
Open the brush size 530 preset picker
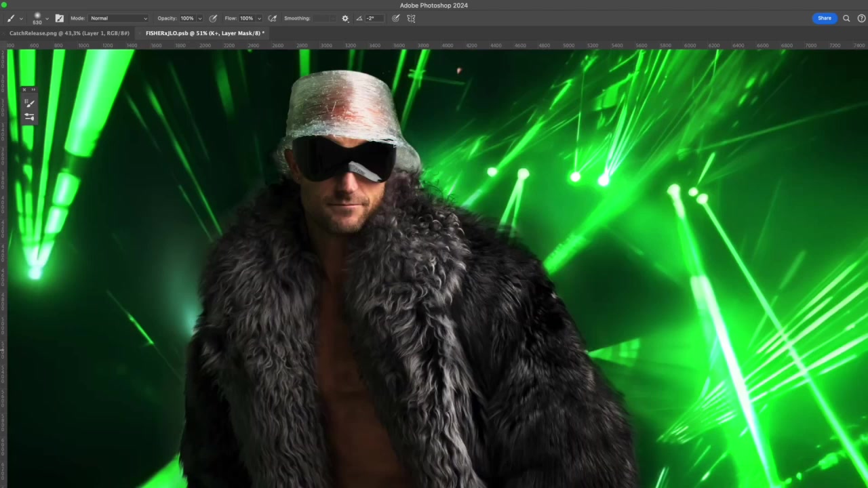coord(37,18)
